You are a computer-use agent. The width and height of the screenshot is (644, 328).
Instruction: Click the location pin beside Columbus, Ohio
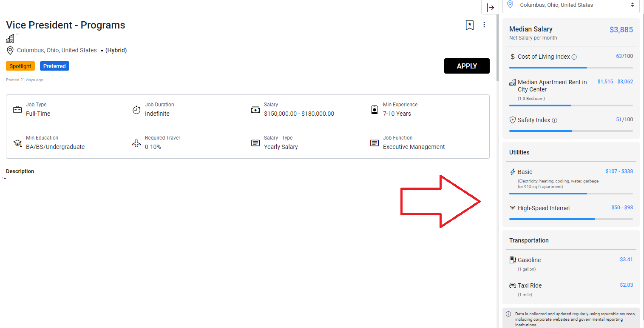point(10,51)
